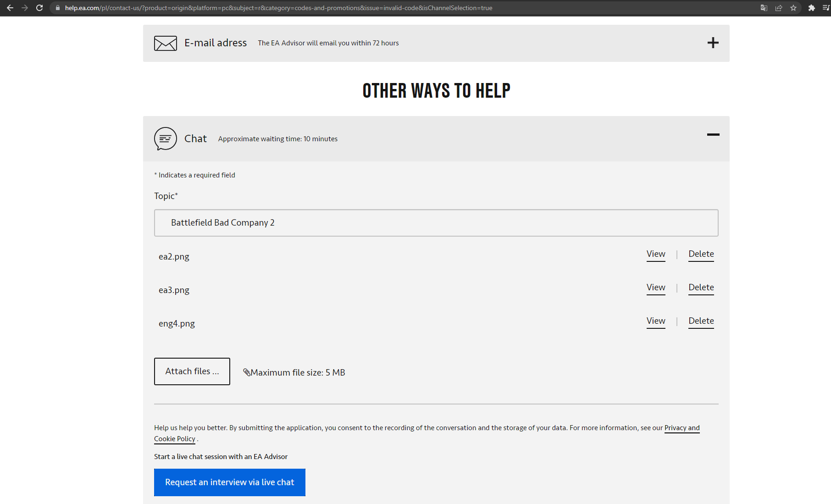Click the envelope e-mail icon
831x504 pixels.
click(166, 43)
